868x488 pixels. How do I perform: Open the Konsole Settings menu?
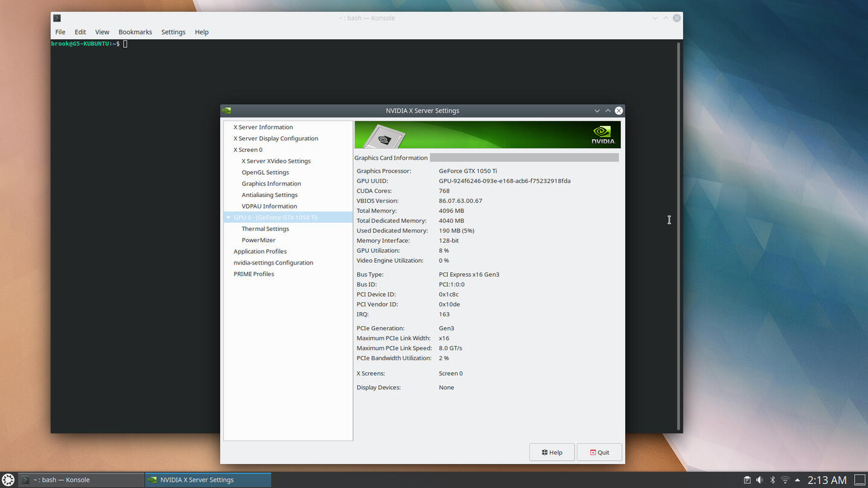pyautogui.click(x=173, y=32)
